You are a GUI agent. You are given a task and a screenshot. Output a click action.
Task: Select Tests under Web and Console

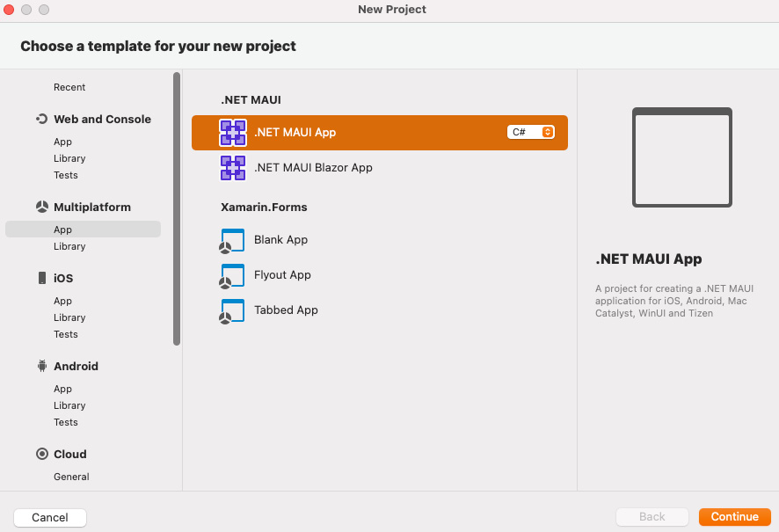click(66, 175)
